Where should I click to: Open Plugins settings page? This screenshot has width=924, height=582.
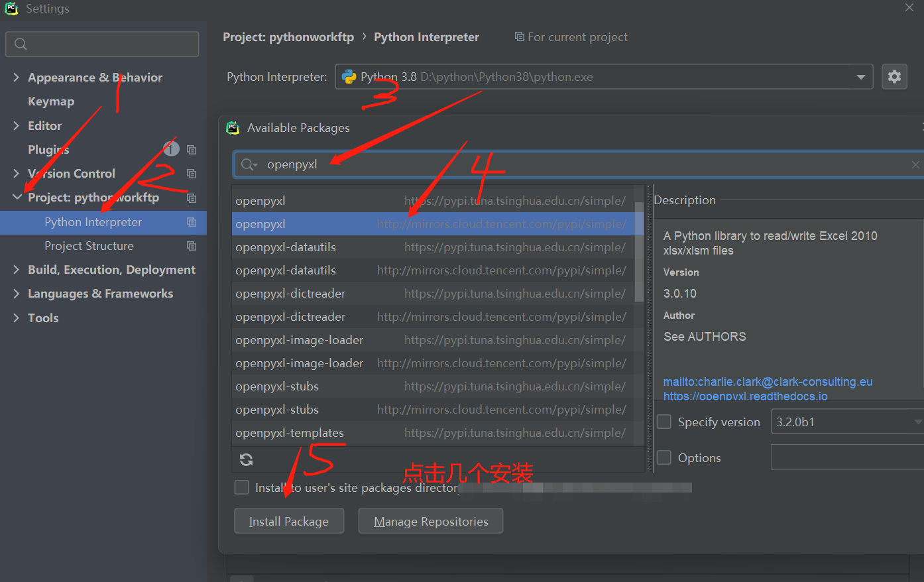(x=48, y=150)
